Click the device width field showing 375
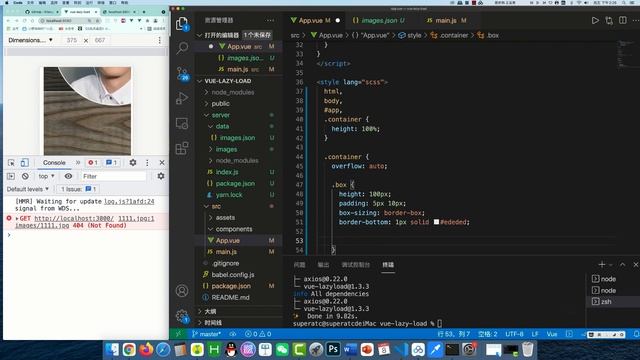This screenshot has width=640, height=360. click(x=71, y=40)
